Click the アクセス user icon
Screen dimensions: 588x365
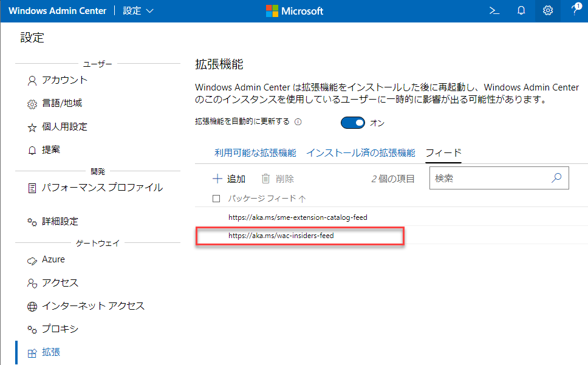click(x=32, y=283)
